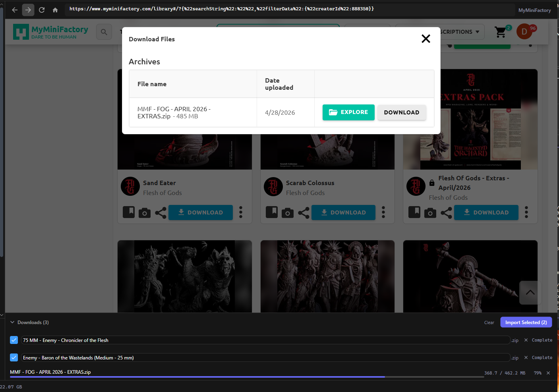Select the MMF - FOG - APRIL 2026 - EXTRAS.zip file name
Screen dimensions: 559x392
tap(174, 112)
